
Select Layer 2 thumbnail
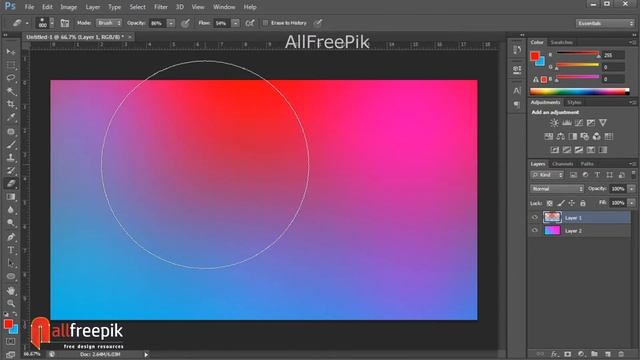552,231
